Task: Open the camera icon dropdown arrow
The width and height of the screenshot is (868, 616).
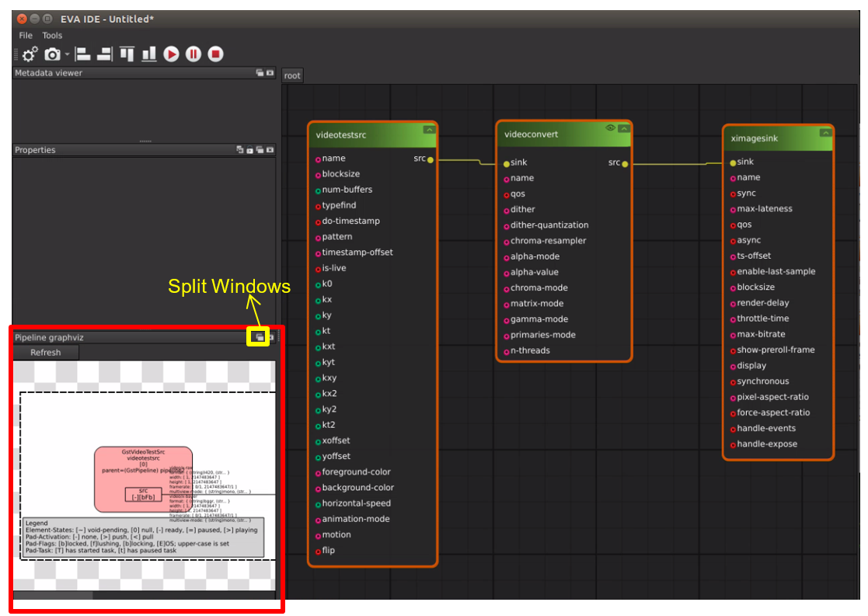Action: click(68, 54)
